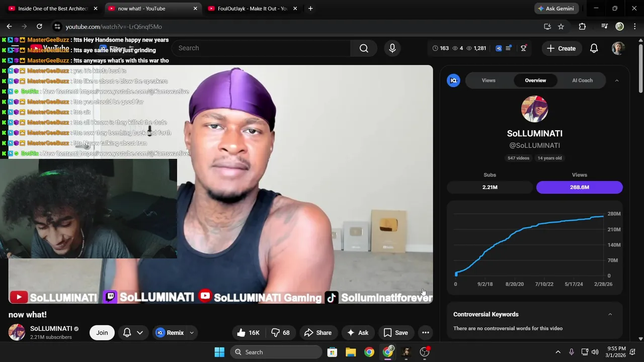This screenshot has height=362, width=644.
Task: Collapse the vidIQ overview panel chevron
Action: [617, 80]
